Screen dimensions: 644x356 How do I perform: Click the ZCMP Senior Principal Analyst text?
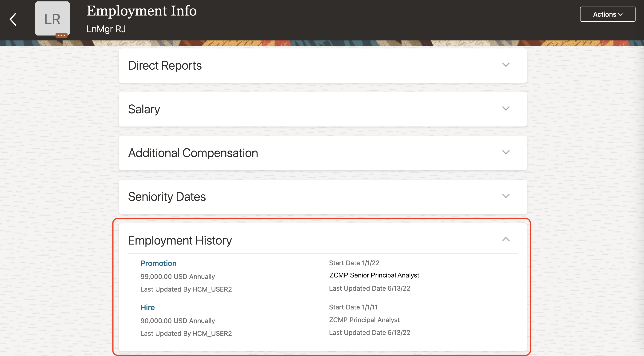(x=374, y=275)
